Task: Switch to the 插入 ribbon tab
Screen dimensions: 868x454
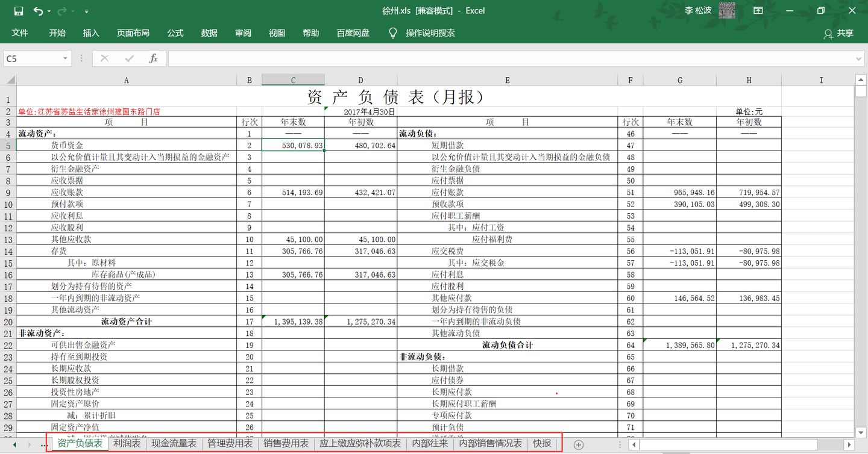Action: pos(91,33)
